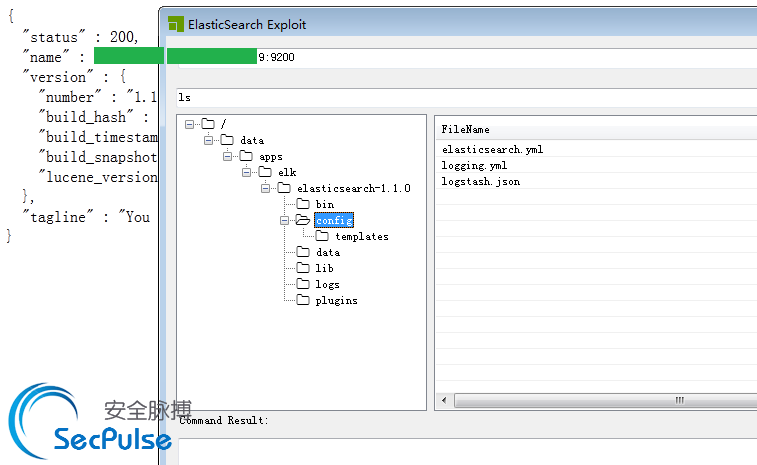Click the ElasticSearch Exploit green app icon
Image resolution: width=757 pixels, height=465 pixels.
(x=176, y=24)
